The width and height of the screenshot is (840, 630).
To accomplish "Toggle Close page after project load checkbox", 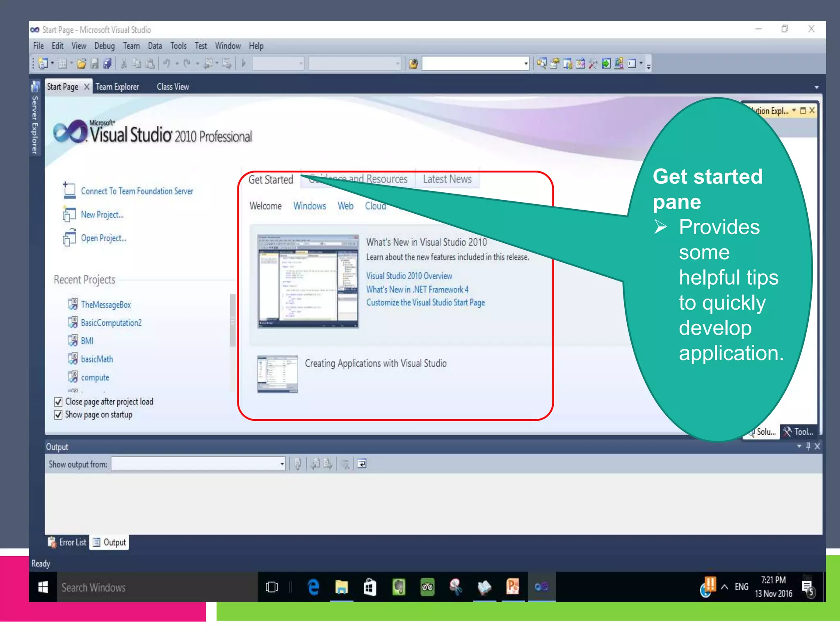I will tap(58, 402).
